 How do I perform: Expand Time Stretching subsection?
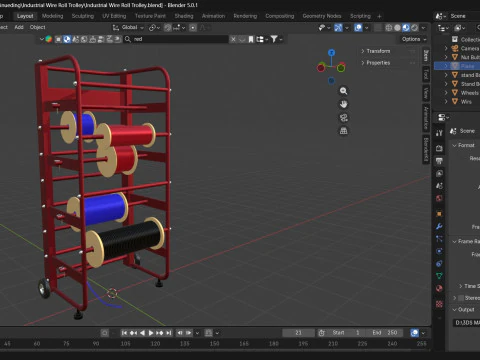(461, 286)
